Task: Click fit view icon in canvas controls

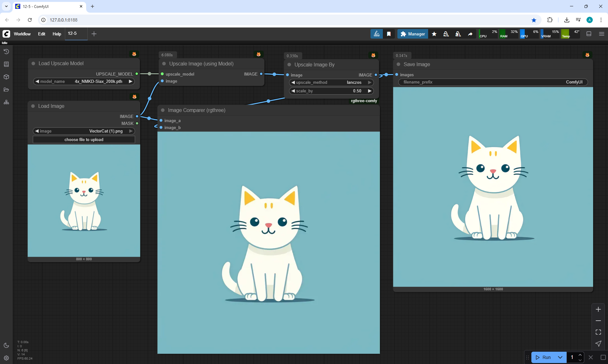Action: (x=598, y=332)
